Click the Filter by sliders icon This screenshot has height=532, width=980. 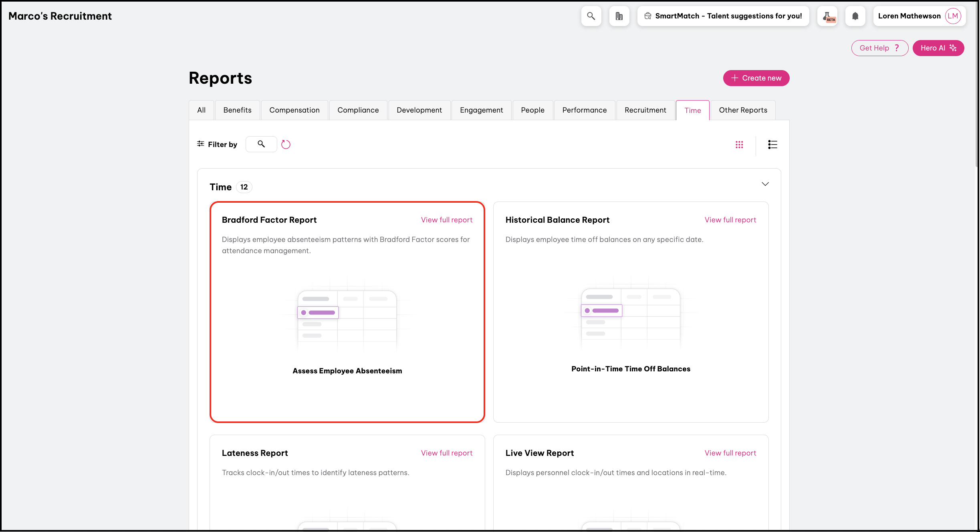point(201,144)
